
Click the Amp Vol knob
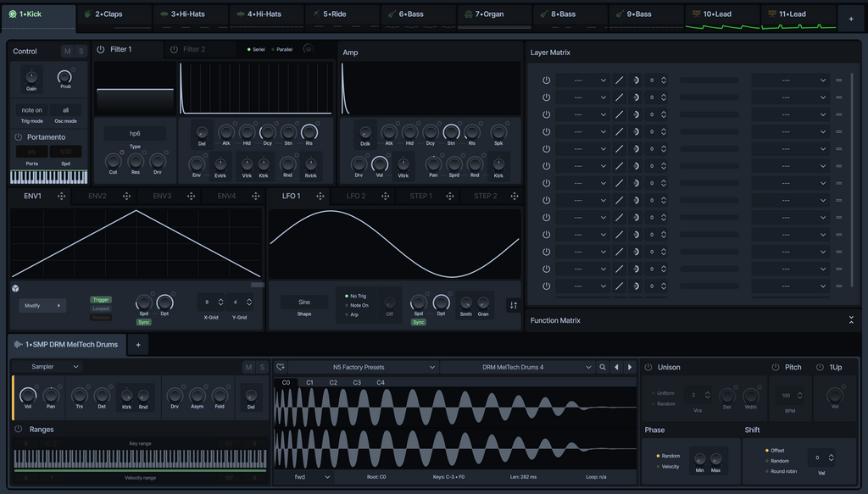(380, 164)
